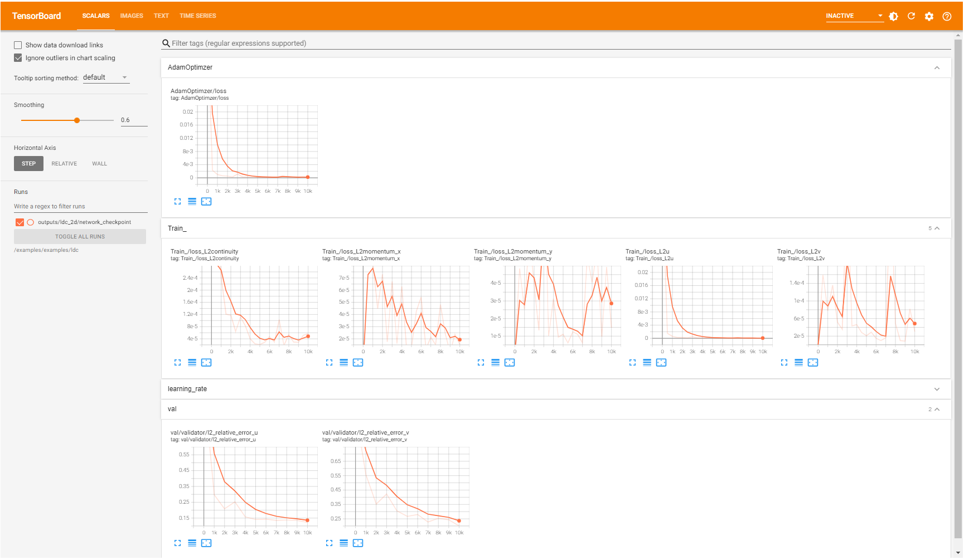964x560 pixels.
Task: Expand the learning_rate section
Action: [937, 389]
